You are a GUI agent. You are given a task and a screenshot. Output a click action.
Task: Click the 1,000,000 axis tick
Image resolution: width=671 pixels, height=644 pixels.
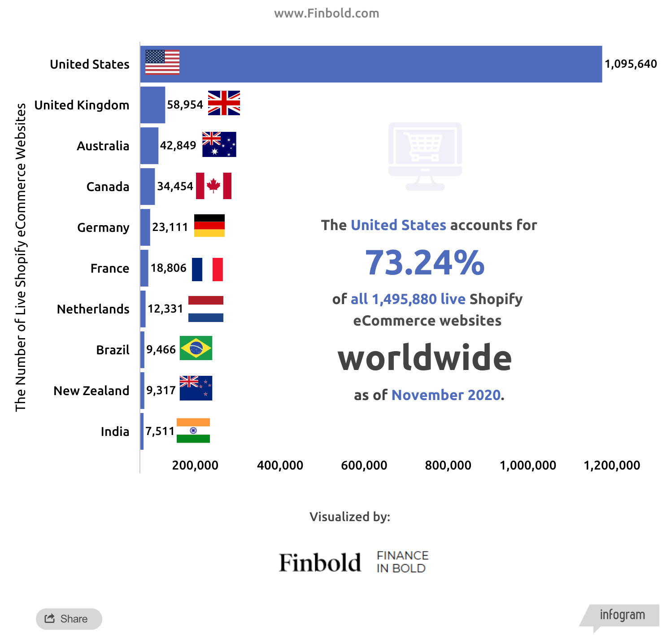[528, 466]
